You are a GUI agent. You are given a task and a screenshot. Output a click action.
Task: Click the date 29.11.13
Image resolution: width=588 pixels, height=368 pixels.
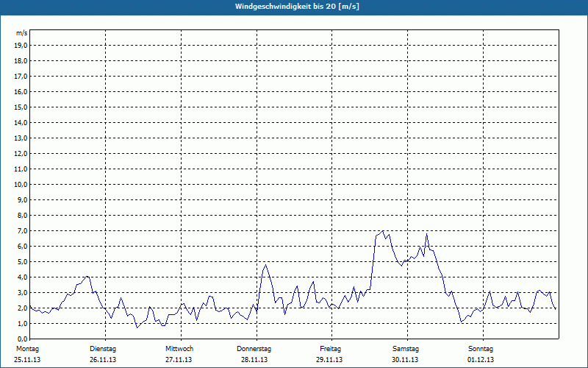(329, 360)
